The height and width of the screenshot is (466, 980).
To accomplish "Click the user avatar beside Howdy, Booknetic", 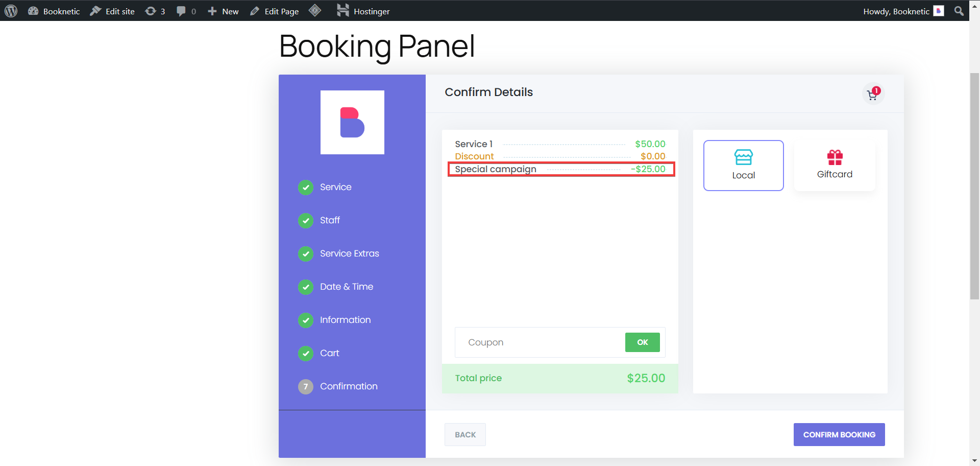I will pos(939,11).
